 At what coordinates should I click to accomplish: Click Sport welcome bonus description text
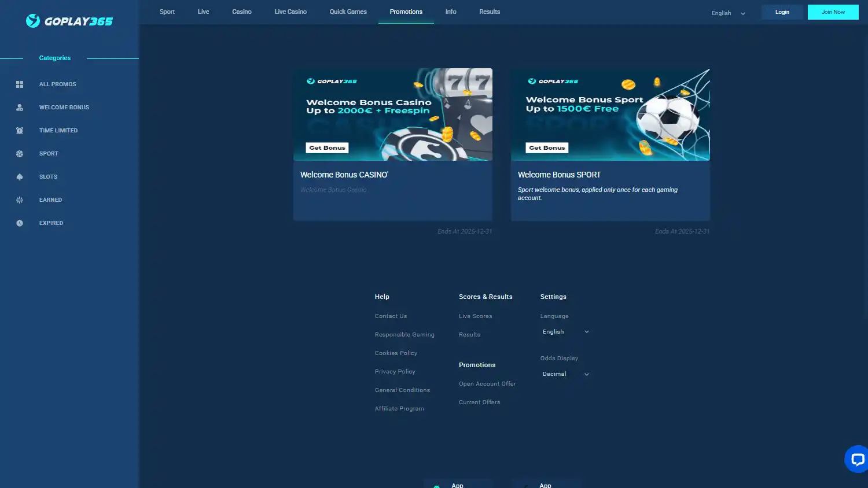[598, 194]
